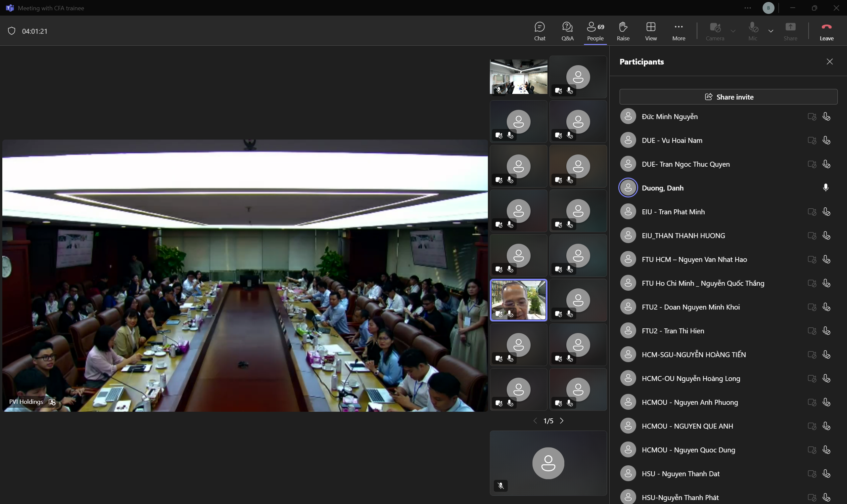Toggle the Mic on

tap(753, 31)
